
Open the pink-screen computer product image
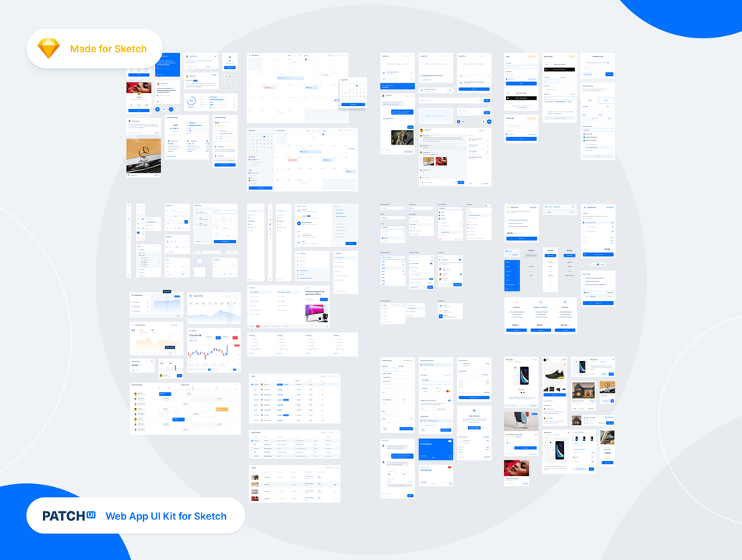316,313
